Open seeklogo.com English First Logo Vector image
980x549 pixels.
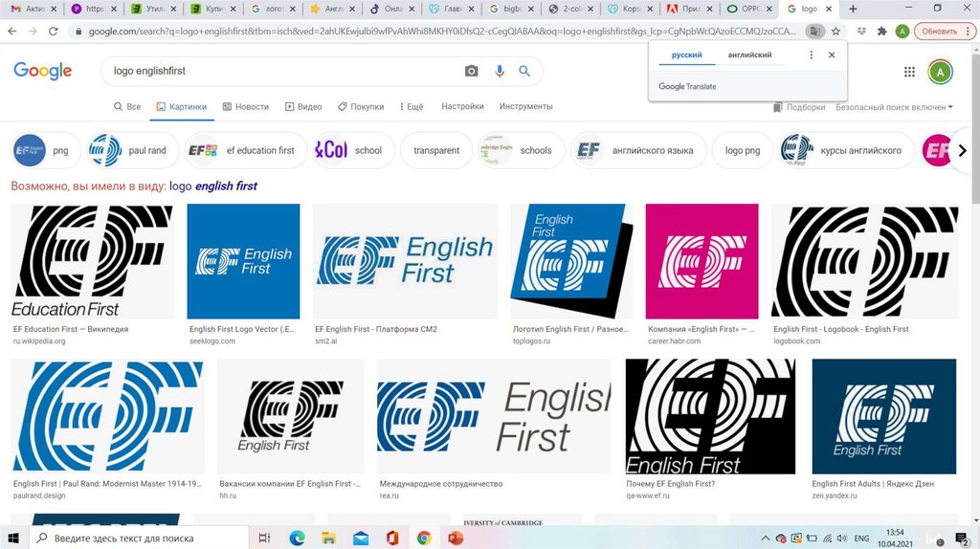[x=243, y=261]
